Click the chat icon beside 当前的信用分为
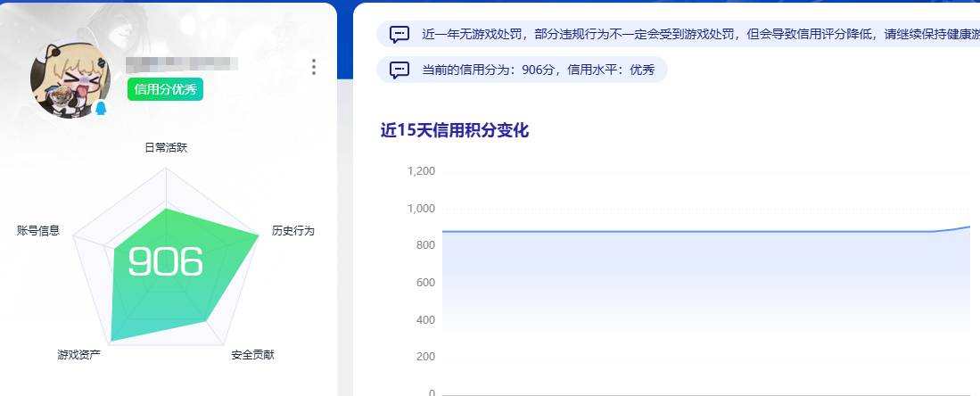980x396 pixels. (x=399, y=70)
